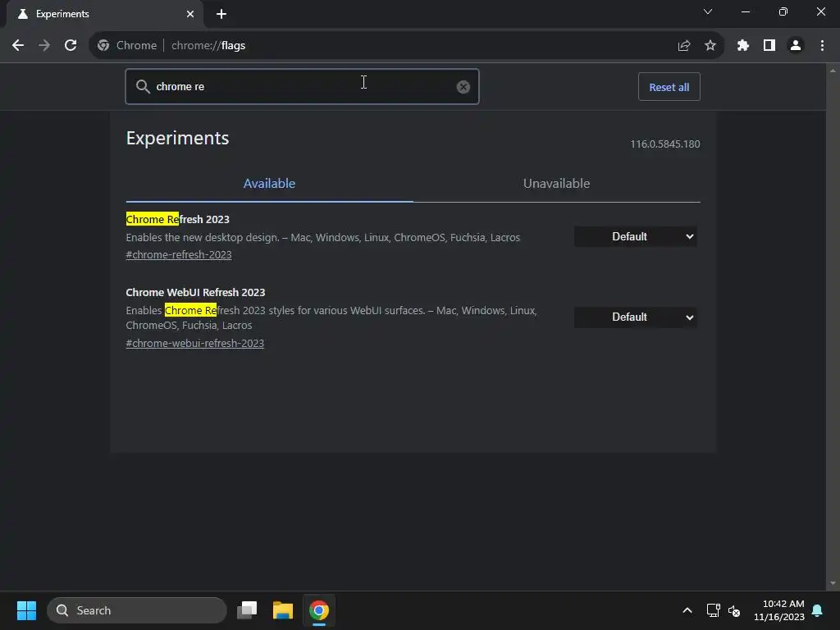Open Task View on taskbar

pos(247,610)
